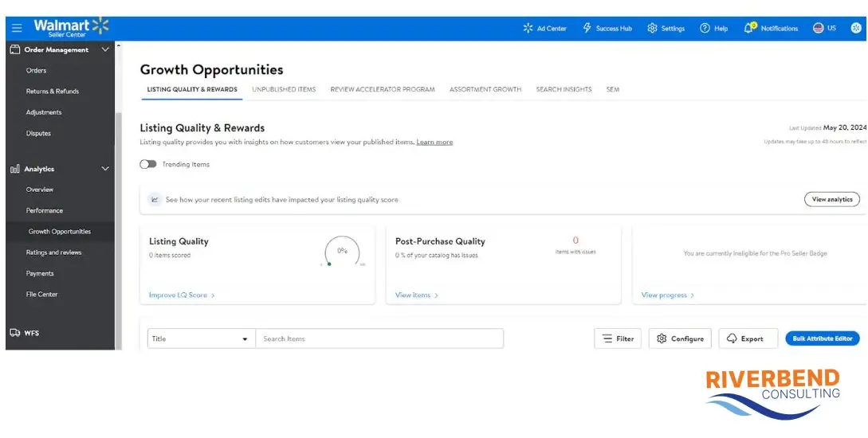868x438 pixels.
Task: Open the hamburger menu icon
Action: [17, 28]
